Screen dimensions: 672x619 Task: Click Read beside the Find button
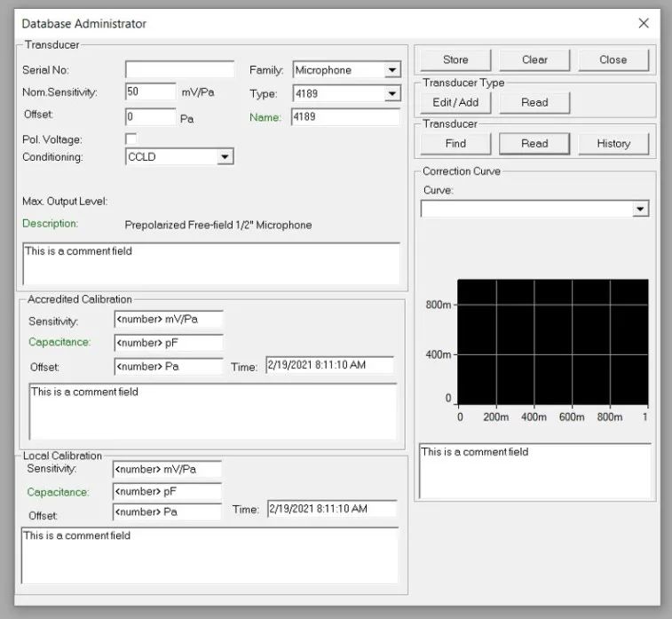click(x=534, y=144)
